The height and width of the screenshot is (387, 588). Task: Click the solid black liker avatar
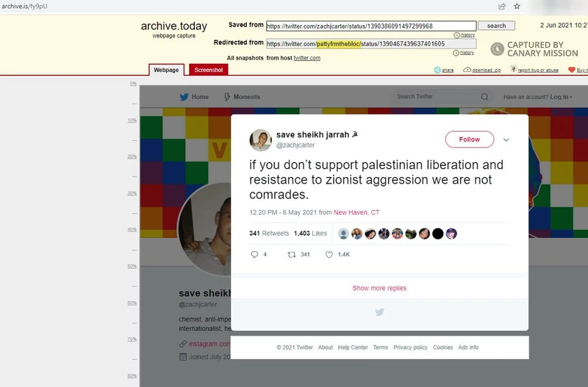tap(437, 234)
